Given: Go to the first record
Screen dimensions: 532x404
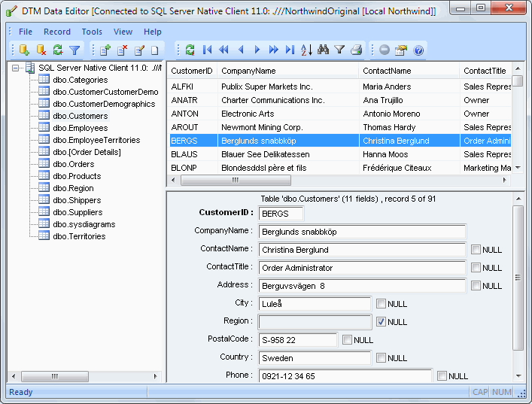Looking at the screenshot, I should (207, 50).
